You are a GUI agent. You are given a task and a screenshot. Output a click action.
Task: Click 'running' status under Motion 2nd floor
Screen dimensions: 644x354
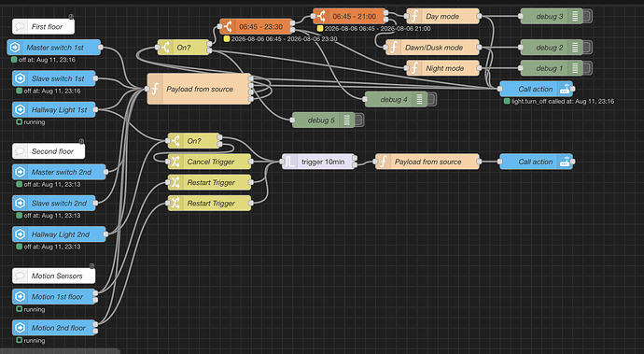(x=35, y=340)
